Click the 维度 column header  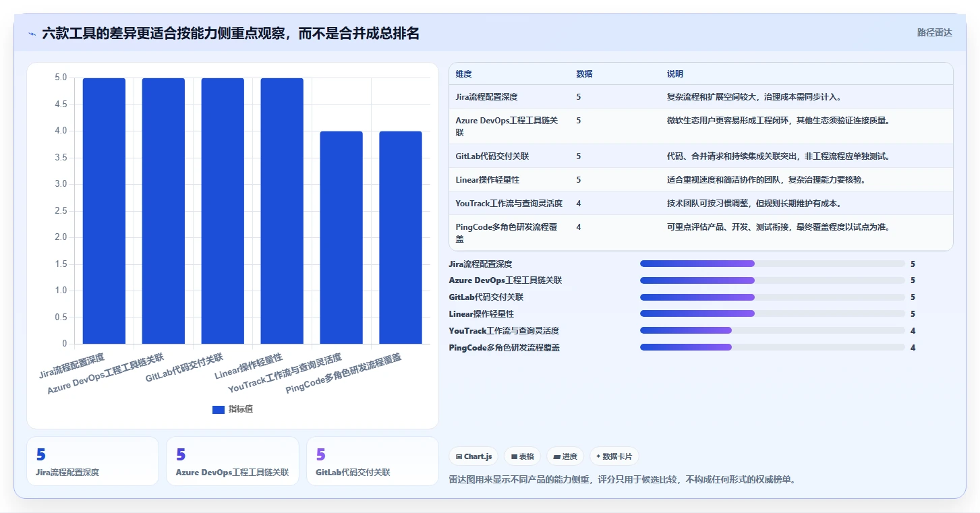tap(464, 74)
